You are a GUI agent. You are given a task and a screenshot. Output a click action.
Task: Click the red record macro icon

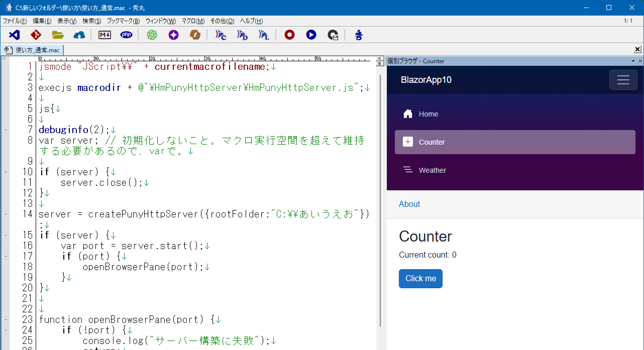click(x=289, y=35)
